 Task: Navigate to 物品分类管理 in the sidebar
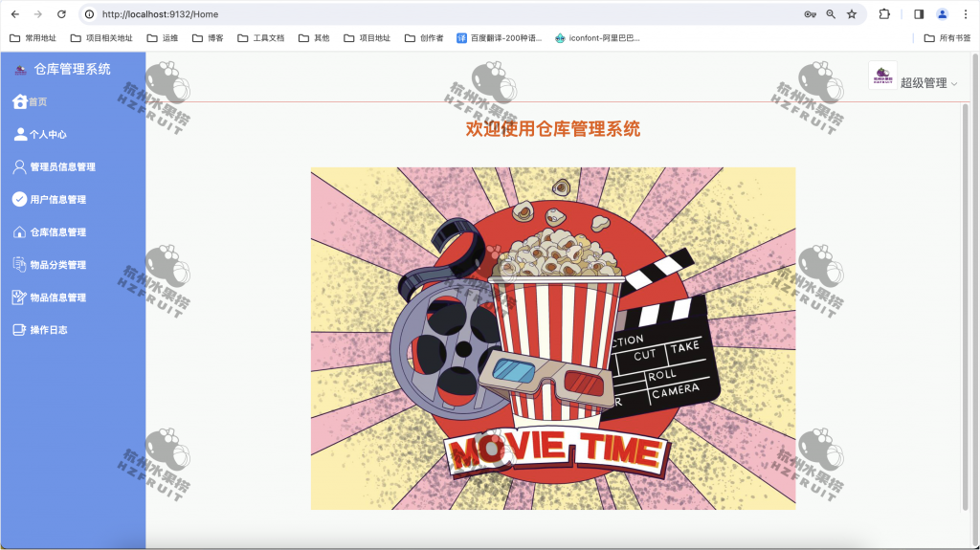click(x=73, y=264)
